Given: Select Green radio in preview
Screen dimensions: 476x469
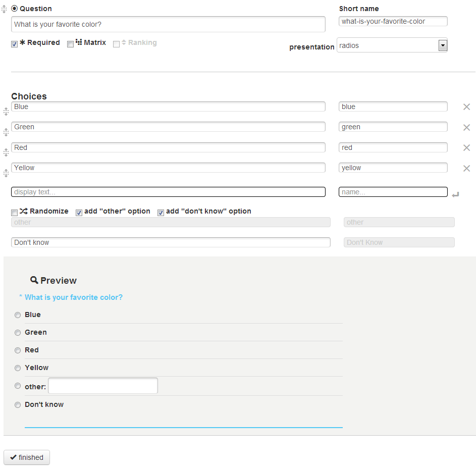Looking at the screenshot, I should coord(18,333).
